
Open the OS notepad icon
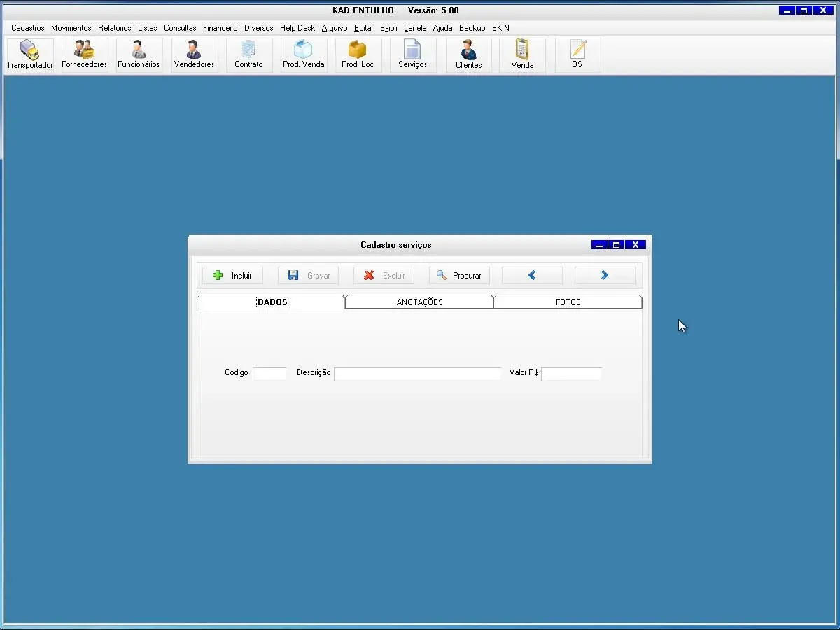coord(577,55)
